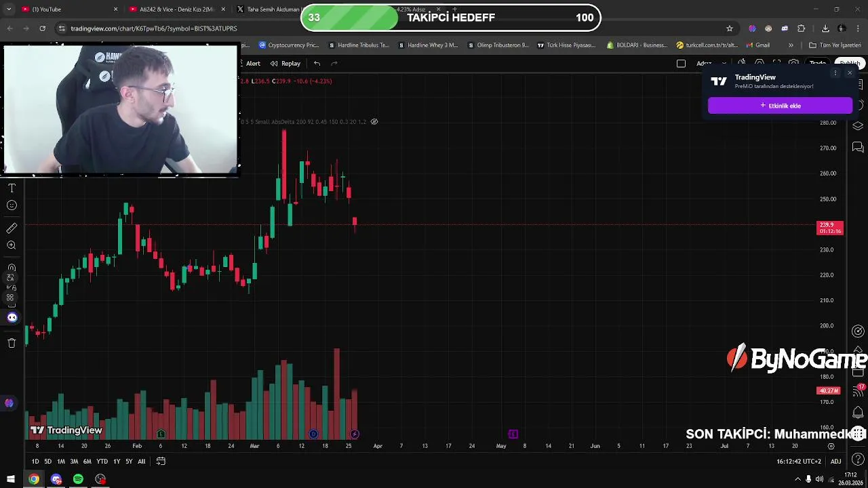Open the browser Extensions puzzle icon

pos(801,28)
